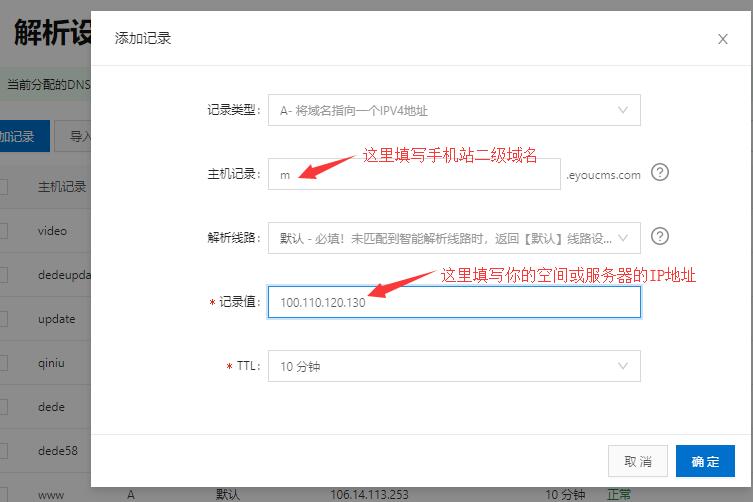This screenshot has height=502, width=753.
Task: Select the dede58 host record entry
Action: point(56,451)
